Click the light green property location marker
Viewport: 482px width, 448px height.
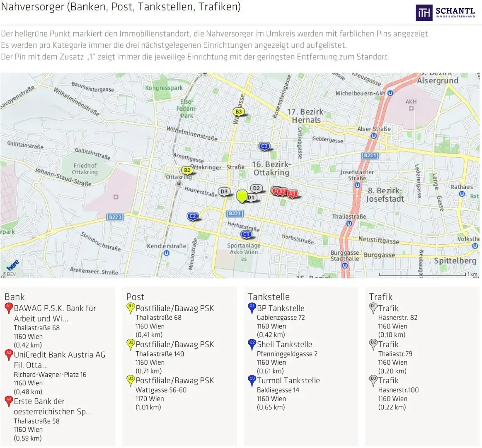pos(242,196)
